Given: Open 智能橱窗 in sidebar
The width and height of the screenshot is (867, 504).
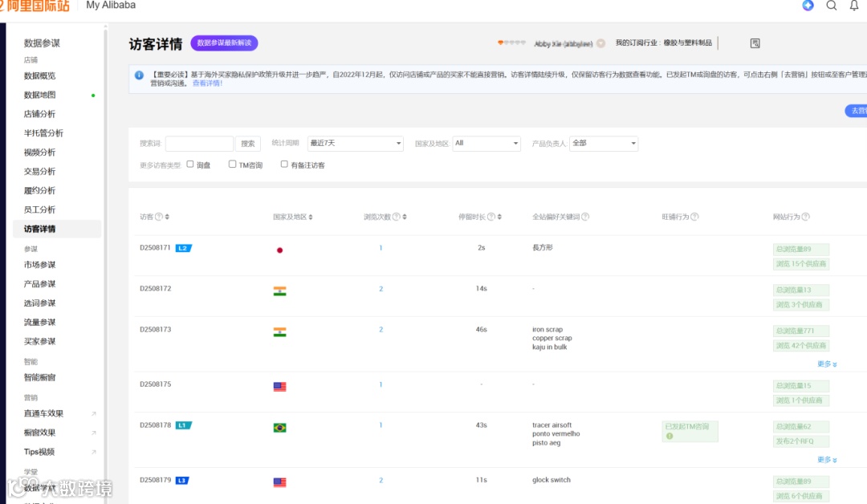Looking at the screenshot, I should pos(40,377).
